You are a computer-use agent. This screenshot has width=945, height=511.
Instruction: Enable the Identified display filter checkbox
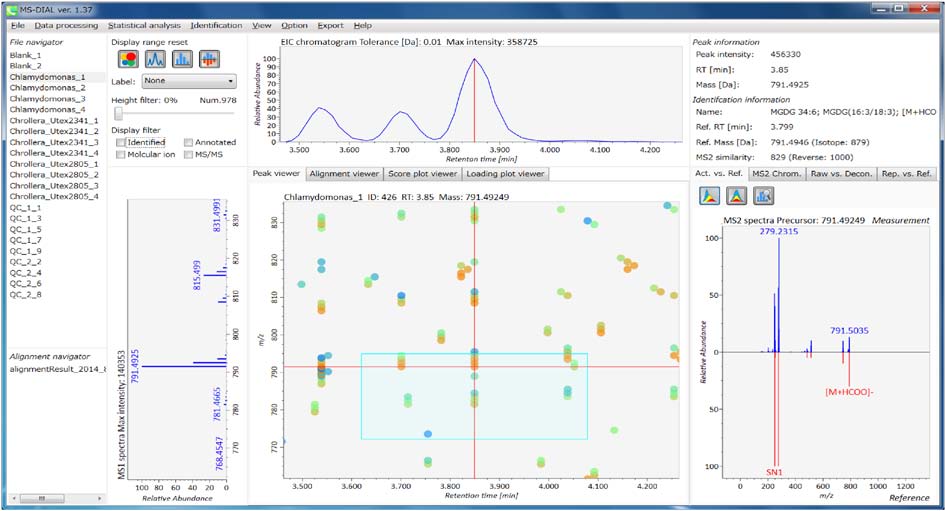(x=121, y=142)
